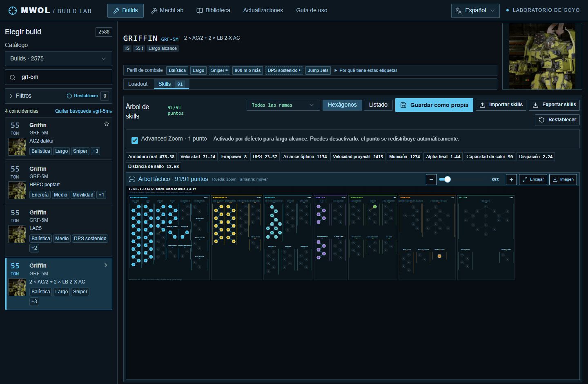This screenshot has height=384, width=588.
Task: Click the 'DPS sostenido ≈' profile tag
Action: [x=284, y=70]
